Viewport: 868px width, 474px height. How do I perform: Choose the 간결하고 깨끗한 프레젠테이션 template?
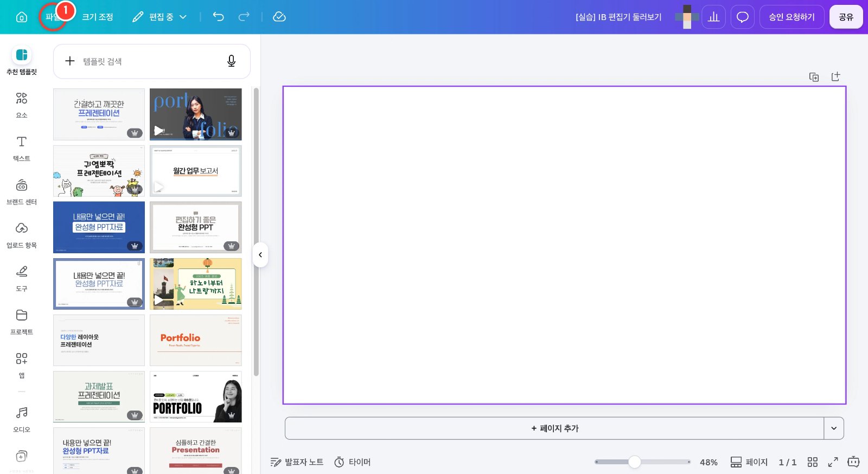click(99, 114)
